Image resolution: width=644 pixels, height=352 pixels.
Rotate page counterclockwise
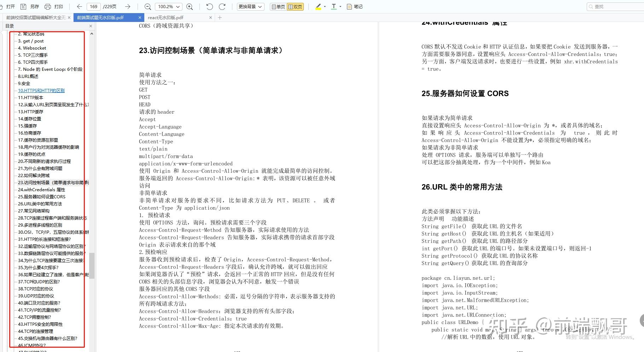pyautogui.click(x=209, y=6)
